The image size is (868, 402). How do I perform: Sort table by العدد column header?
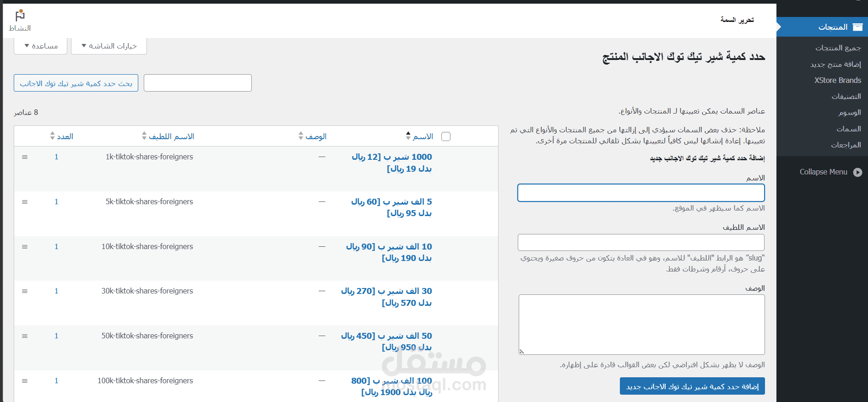point(65,136)
